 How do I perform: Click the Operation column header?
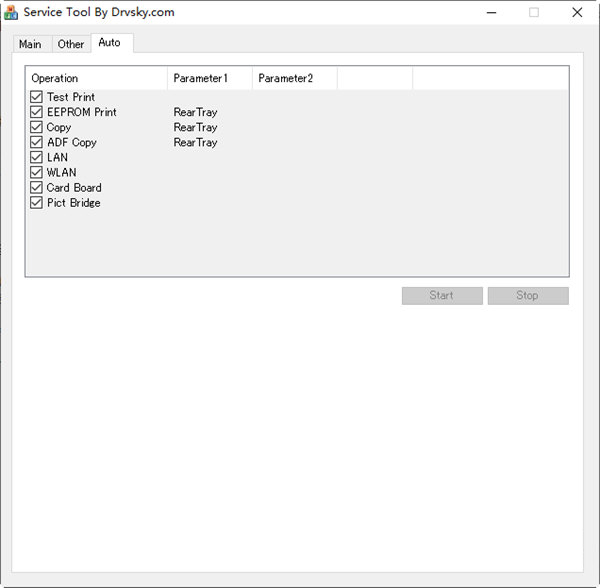[x=96, y=78]
